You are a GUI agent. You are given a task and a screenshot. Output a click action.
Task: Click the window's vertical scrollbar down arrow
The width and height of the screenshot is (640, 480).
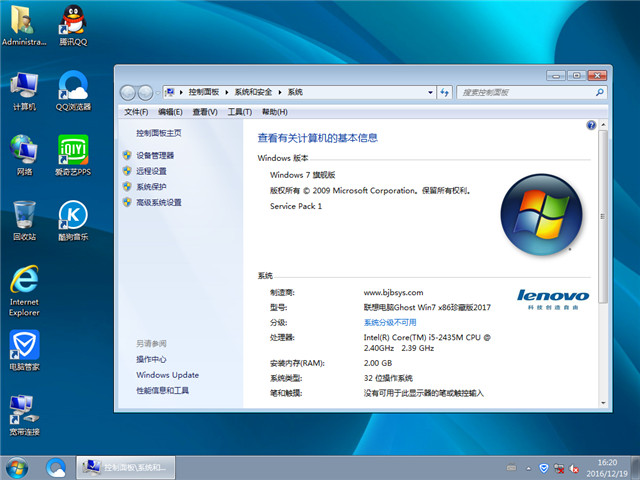point(603,401)
